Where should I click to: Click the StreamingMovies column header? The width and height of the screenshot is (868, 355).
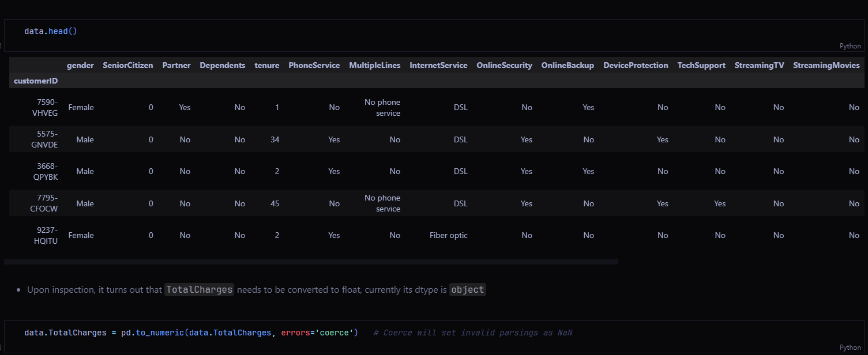coord(826,65)
